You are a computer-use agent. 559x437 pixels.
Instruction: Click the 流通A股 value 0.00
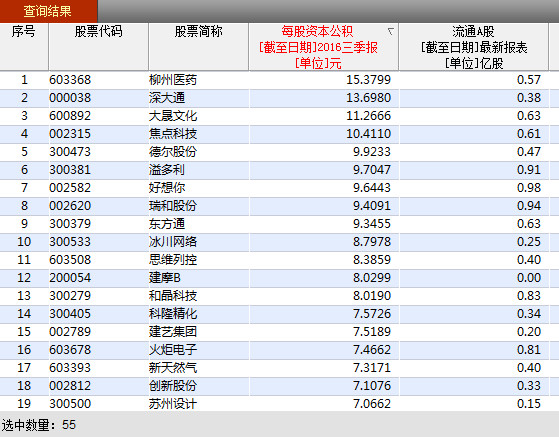coord(529,278)
